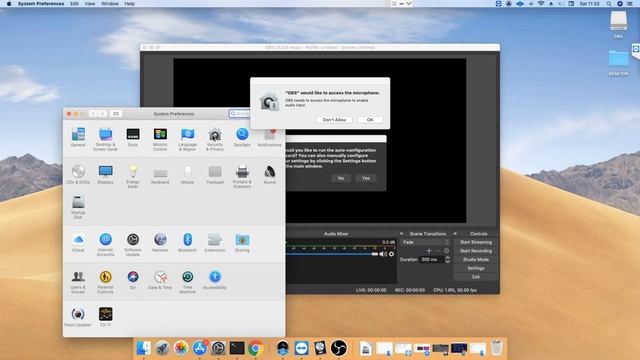
Task: Open Keyboard preferences pane
Action: tap(160, 175)
